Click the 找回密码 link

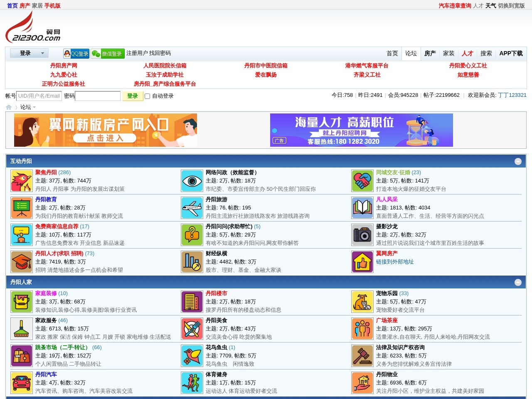click(160, 53)
